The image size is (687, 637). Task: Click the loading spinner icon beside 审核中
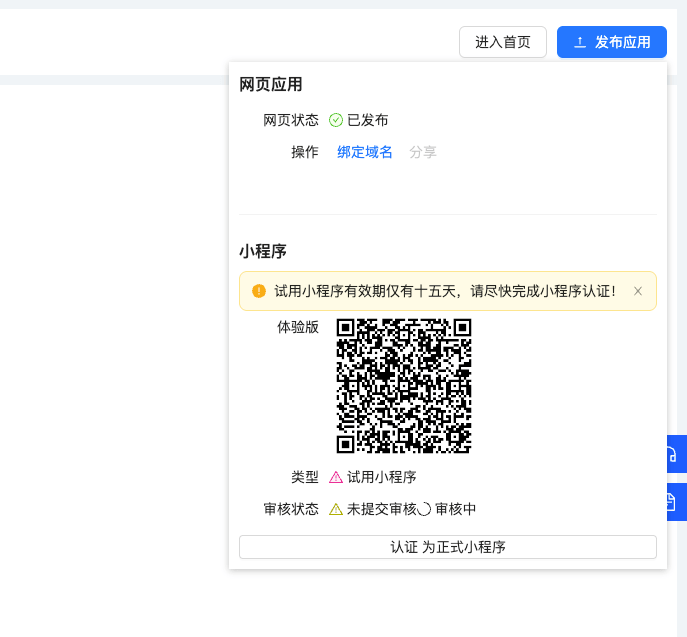pos(424,509)
